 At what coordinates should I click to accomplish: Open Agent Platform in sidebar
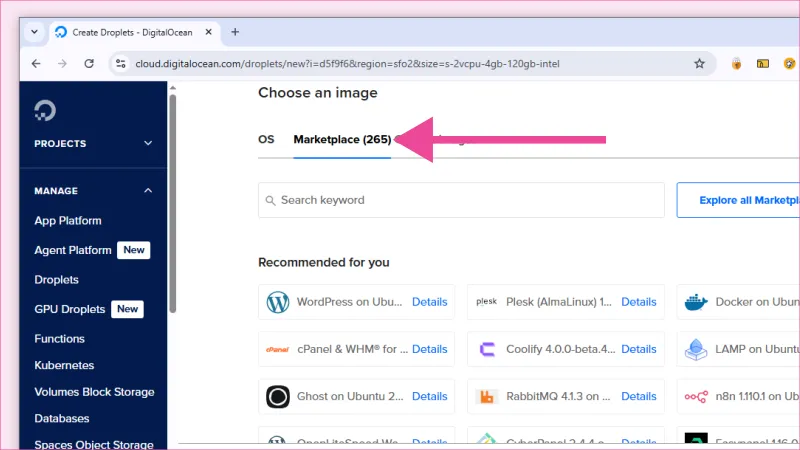tap(73, 250)
